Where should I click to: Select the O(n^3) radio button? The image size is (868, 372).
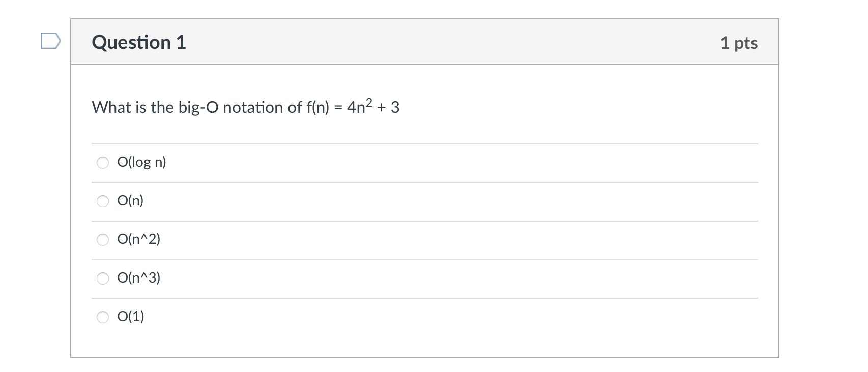103,278
